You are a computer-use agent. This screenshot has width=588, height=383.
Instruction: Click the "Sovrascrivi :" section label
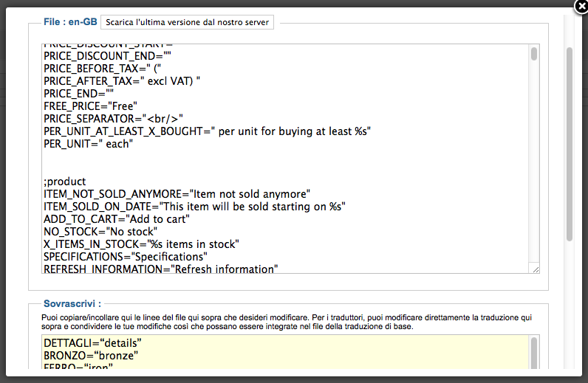(72, 303)
